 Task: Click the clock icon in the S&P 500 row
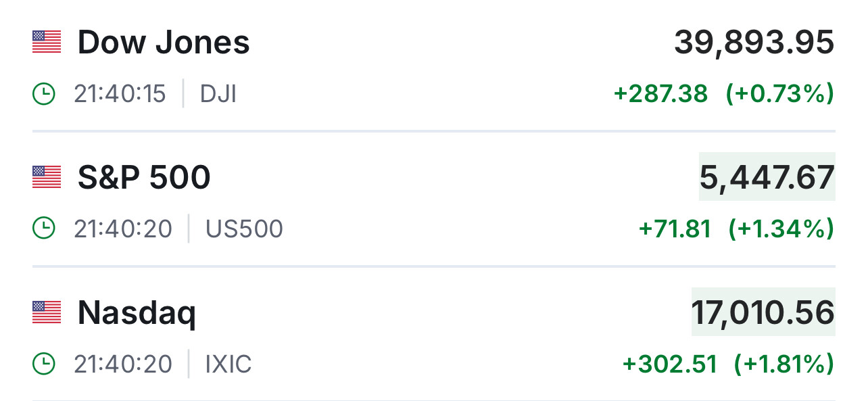tap(44, 229)
